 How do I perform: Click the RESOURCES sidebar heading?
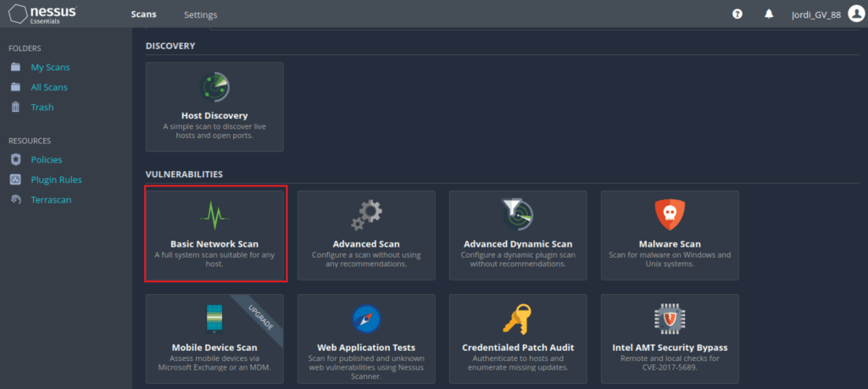coord(30,141)
